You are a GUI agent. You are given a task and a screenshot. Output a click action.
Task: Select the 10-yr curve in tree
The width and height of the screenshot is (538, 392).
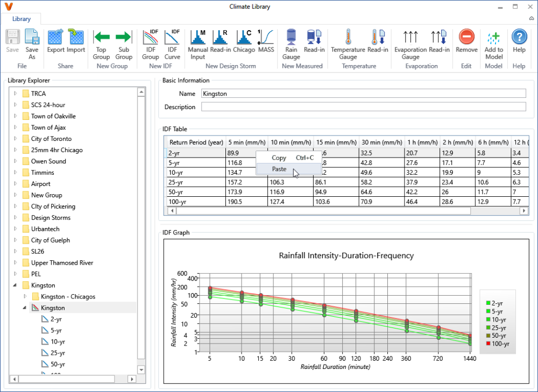(58, 342)
